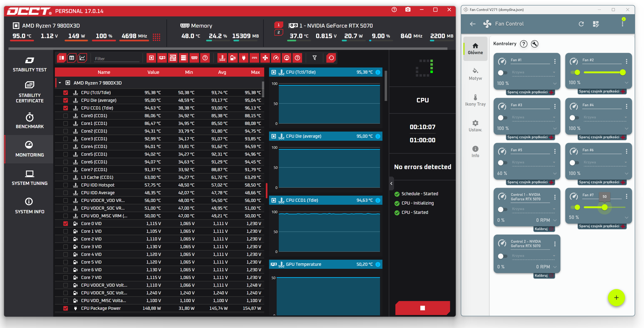Open the Benchmark section in OCCT
Screen dimensions: 644x328
pos(30,121)
